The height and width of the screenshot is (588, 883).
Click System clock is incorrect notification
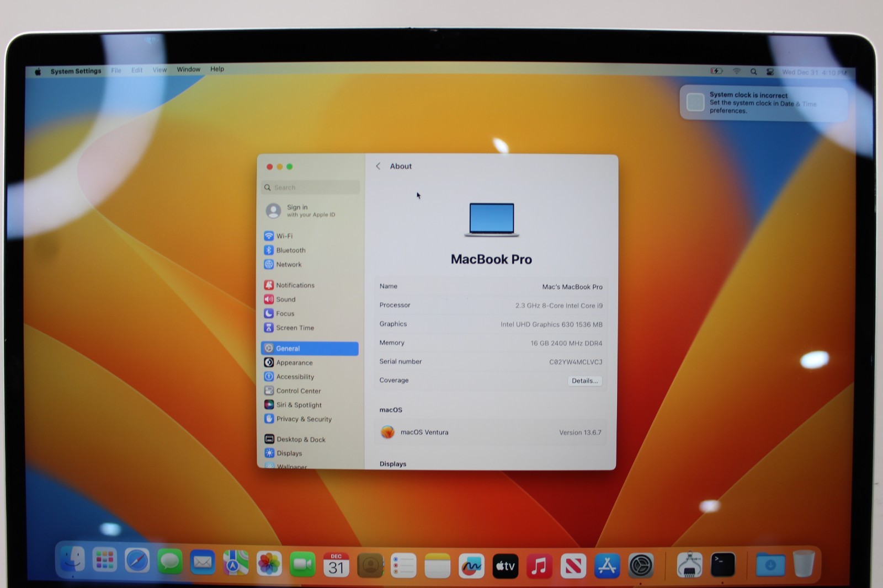(763, 103)
